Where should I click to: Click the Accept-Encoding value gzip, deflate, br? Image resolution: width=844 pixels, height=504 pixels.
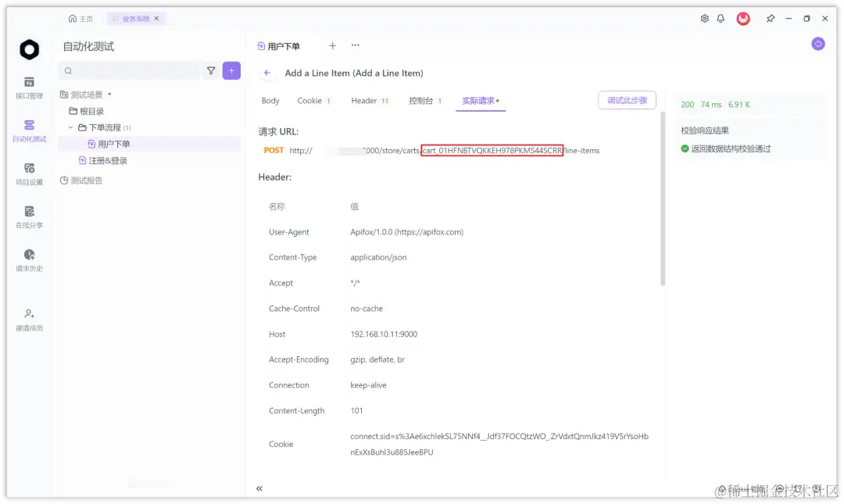pyautogui.click(x=377, y=359)
